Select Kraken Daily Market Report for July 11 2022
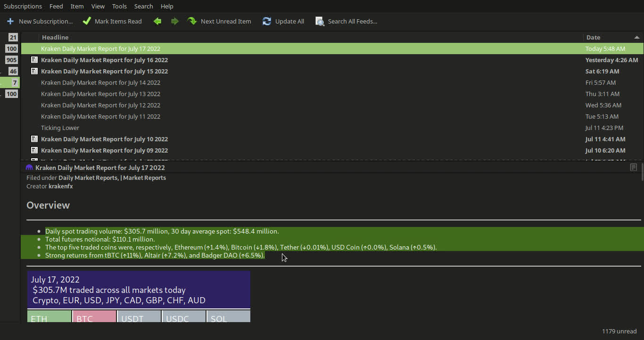Viewport: 644px width, 340px height. click(x=332, y=116)
